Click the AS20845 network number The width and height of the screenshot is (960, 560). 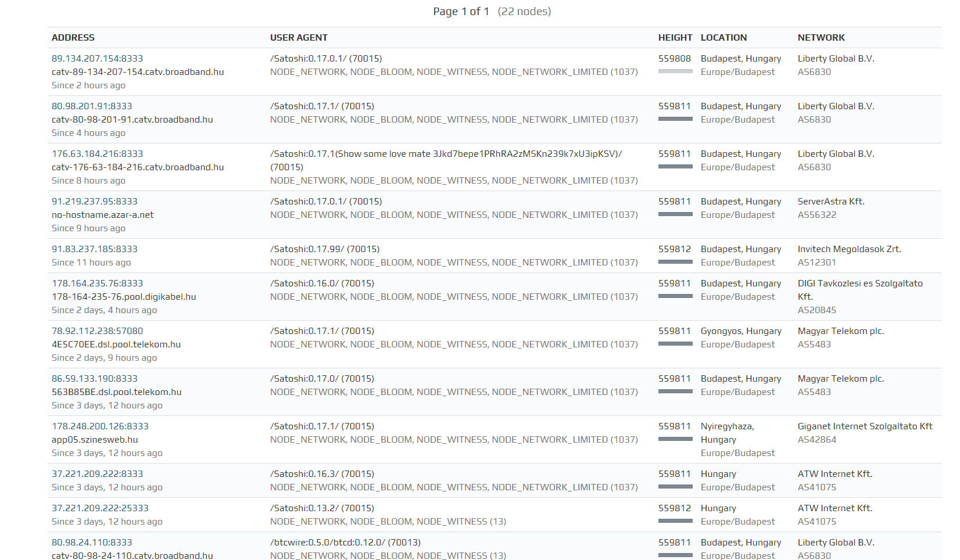[x=817, y=310]
